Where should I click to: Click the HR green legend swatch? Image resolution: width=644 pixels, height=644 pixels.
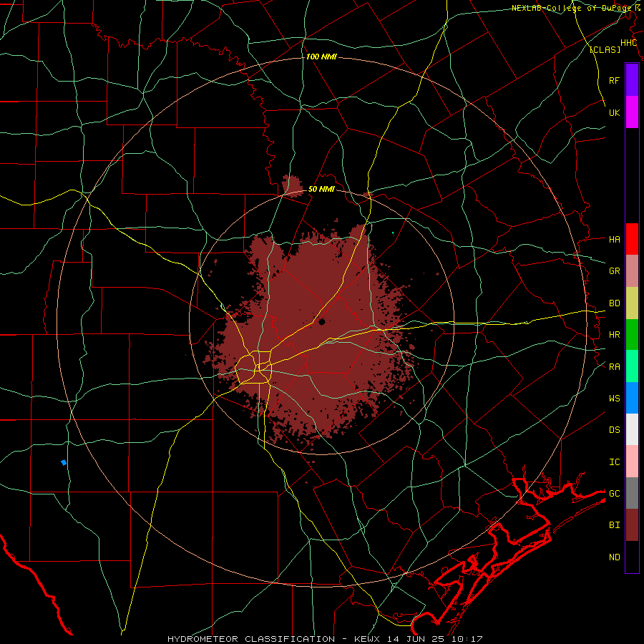coord(632,334)
